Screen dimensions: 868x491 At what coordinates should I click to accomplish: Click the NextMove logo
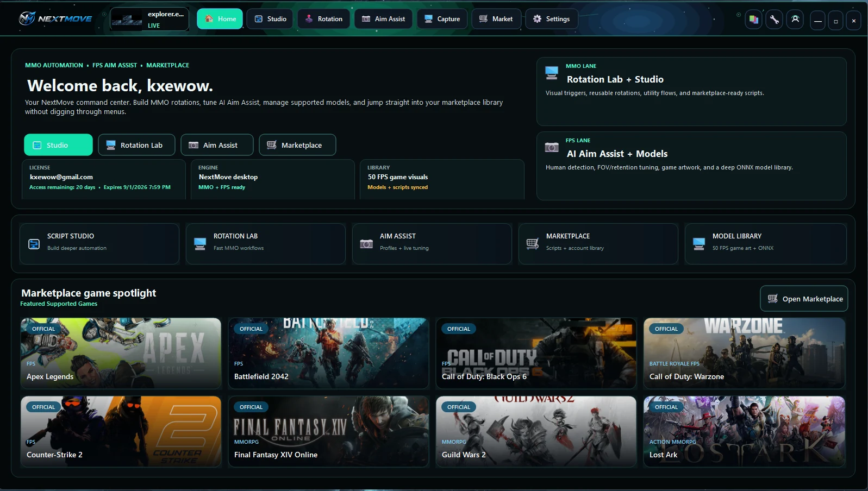tap(55, 18)
